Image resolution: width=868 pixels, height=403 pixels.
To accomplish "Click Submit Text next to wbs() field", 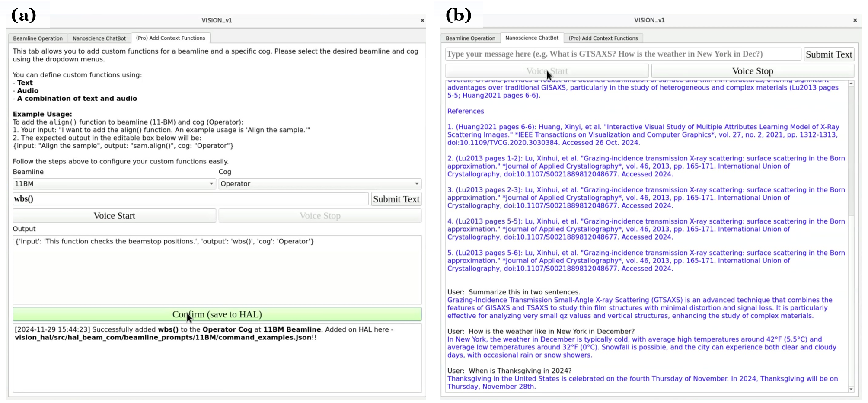I will (396, 199).
